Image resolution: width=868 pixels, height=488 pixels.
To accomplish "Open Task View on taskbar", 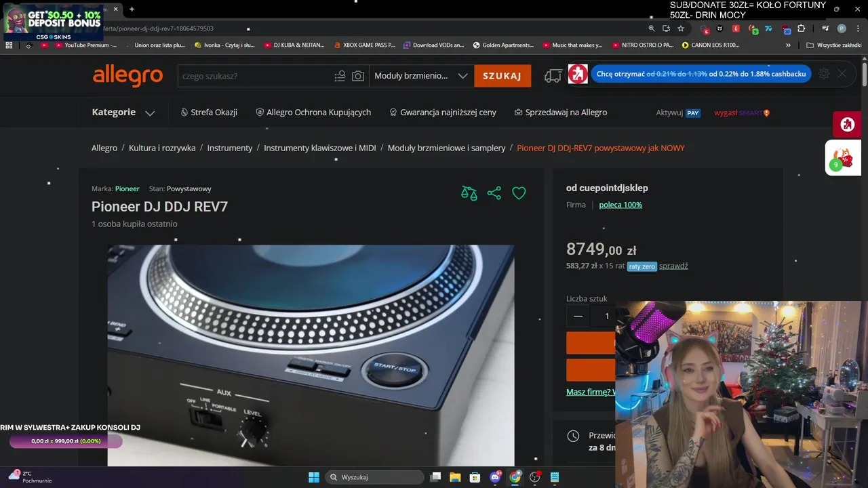I will pyautogui.click(x=436, y=477).
